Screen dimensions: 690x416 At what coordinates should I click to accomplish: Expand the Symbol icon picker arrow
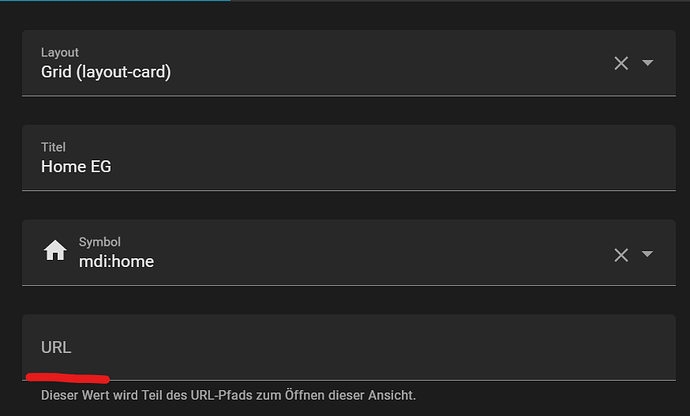pyautogui.click(x=647, y=254)
